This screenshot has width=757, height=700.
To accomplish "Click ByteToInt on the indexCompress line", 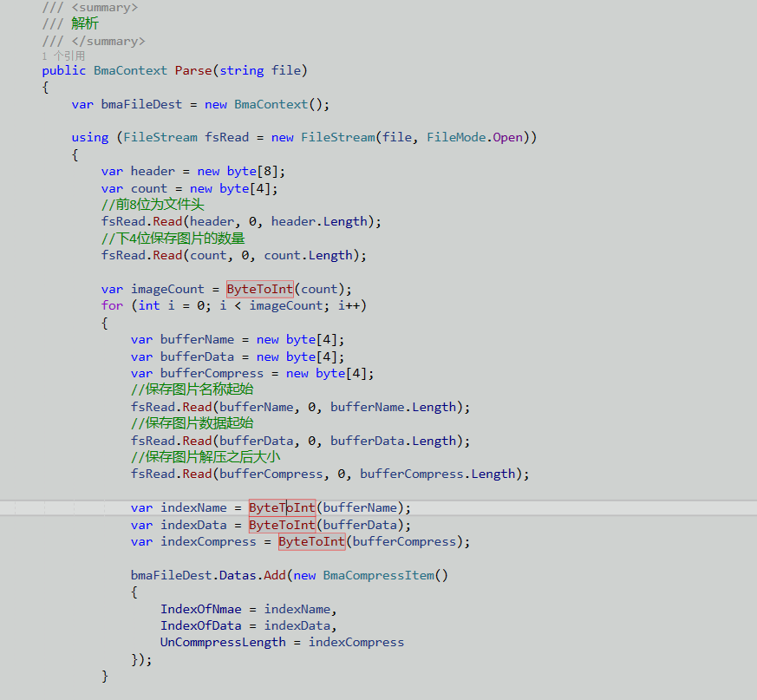I will point(311,541).
